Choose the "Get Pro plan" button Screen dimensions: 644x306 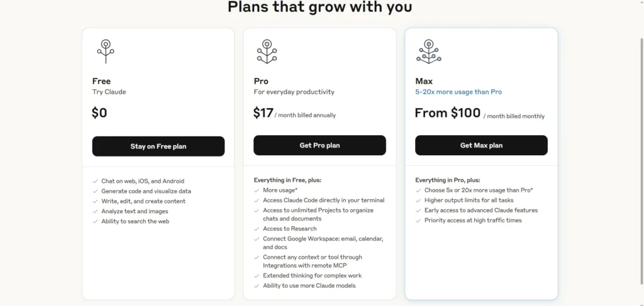click(319, 145)
